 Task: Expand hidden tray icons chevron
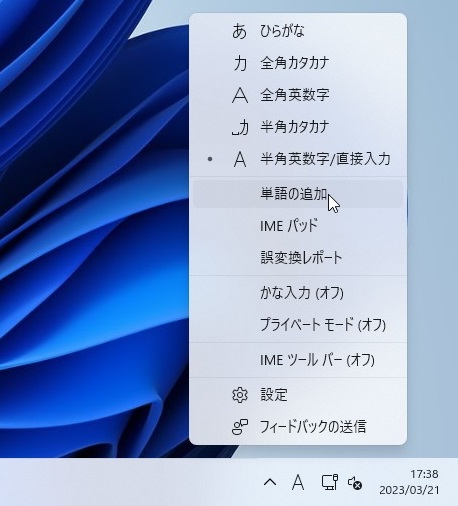270,482
